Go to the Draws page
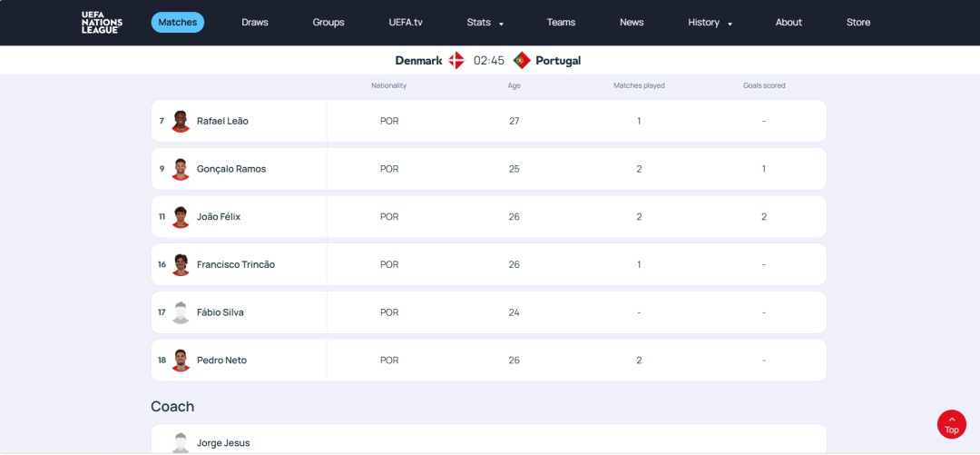980x455 pixels. (255, 23)
